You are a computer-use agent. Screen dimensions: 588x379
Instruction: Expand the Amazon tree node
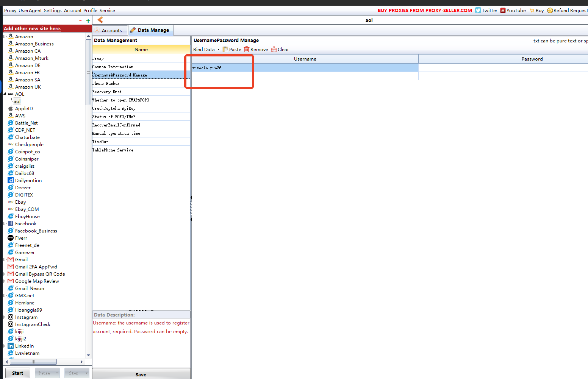point(5,37)
